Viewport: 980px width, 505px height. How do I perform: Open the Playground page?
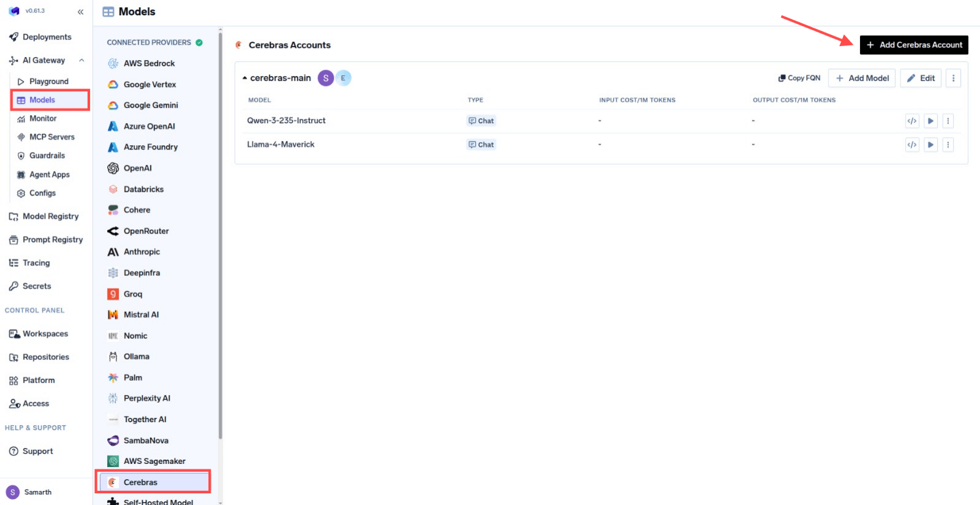pos(43,81)
